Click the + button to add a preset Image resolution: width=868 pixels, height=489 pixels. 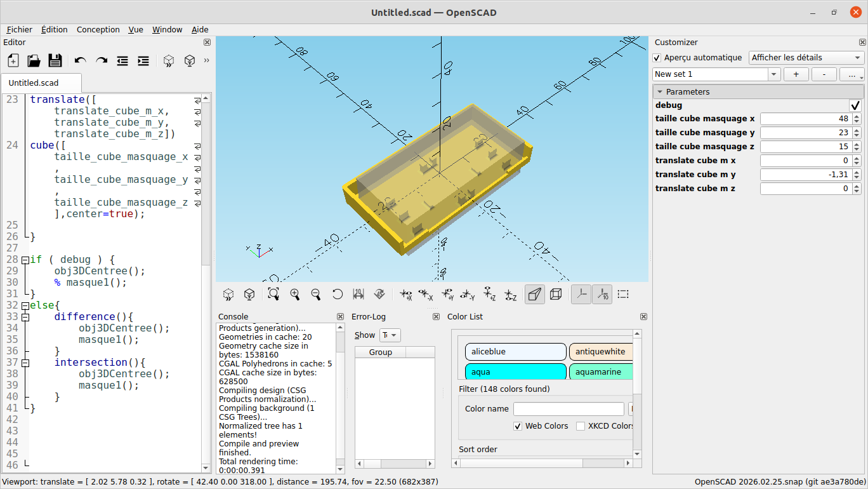(796, 74)
